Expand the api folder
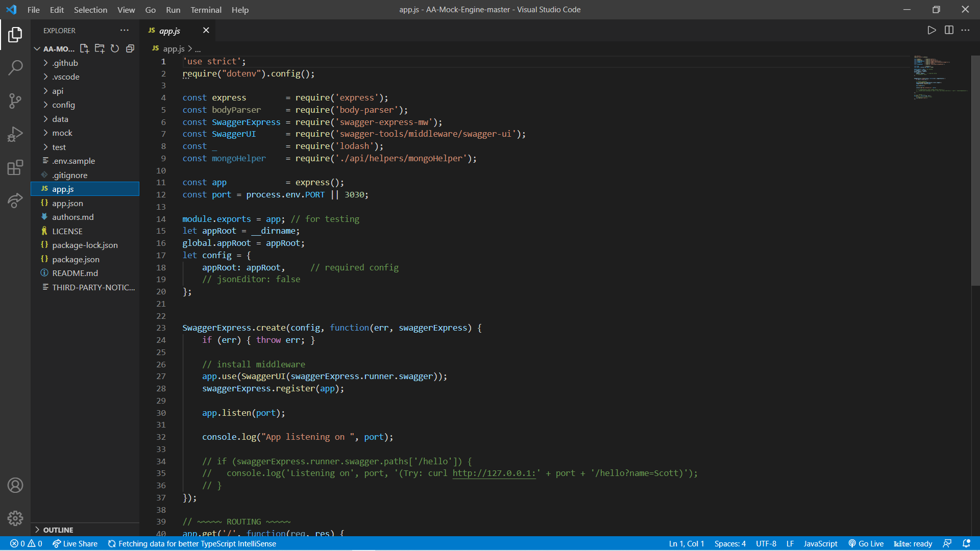This screenshot has height=551, width=980. [x=58, y=91]
